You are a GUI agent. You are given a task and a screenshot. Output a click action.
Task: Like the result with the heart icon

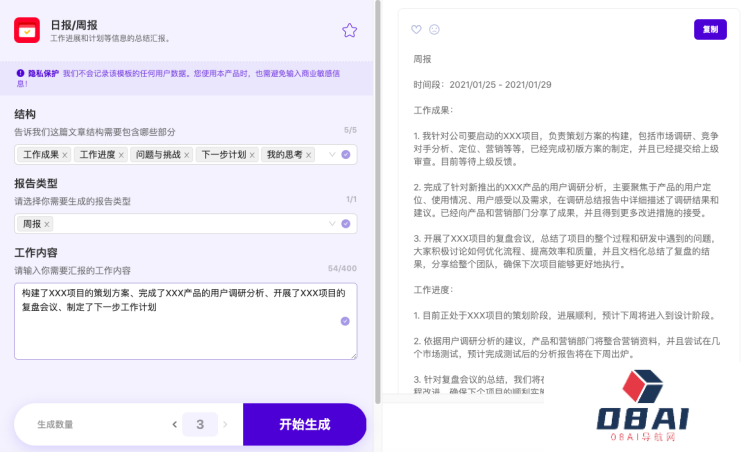tap(416, 29)
